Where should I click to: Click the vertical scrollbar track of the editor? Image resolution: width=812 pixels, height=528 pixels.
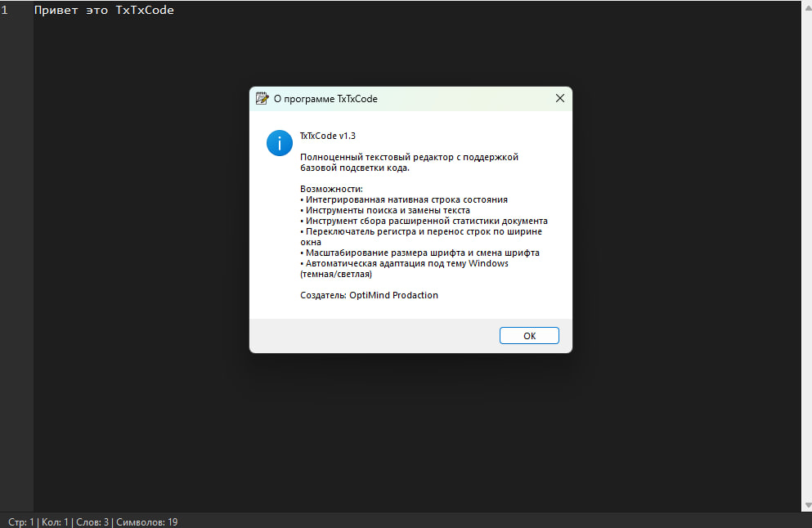point(807,257)
